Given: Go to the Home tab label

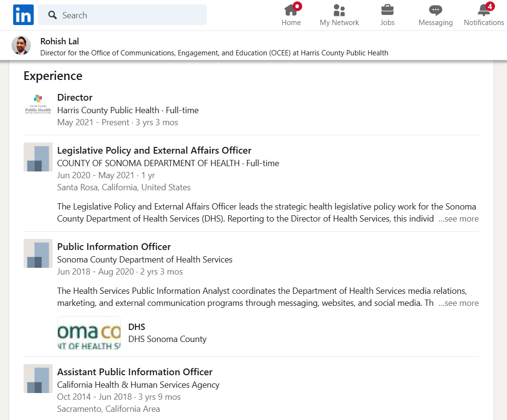Looking at the screenshot, I should coord(291,23).
